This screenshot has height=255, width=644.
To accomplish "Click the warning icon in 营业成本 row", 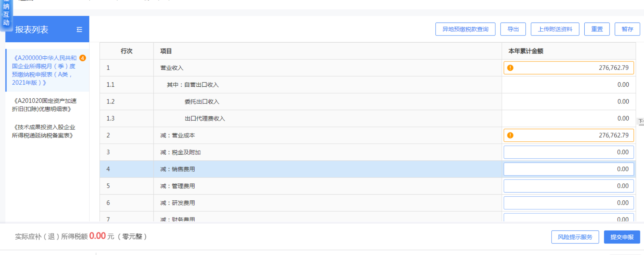I will point(510,136).
